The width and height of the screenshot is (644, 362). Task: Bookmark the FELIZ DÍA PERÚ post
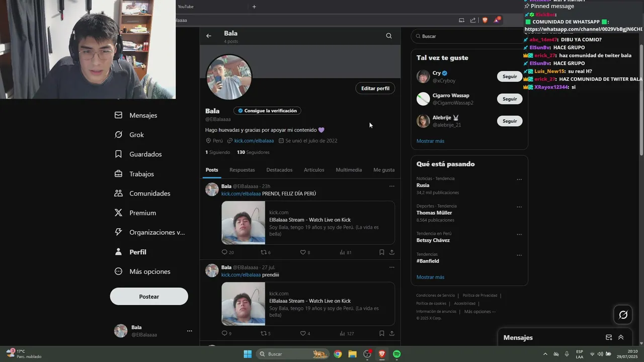pyautogui.click(x=381, y=252)
